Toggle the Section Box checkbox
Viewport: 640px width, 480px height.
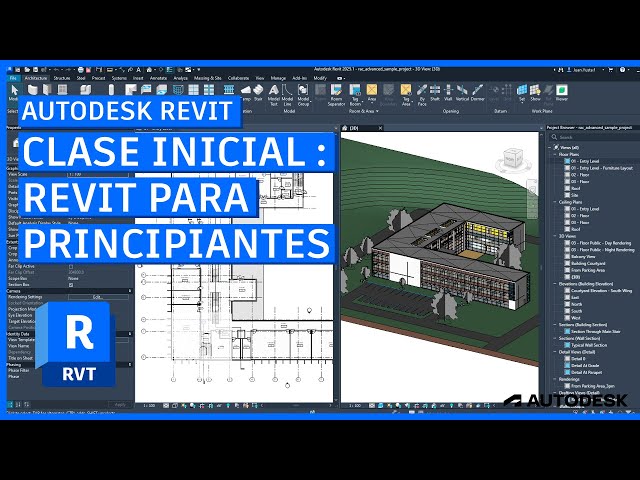(x=71, y=284)
